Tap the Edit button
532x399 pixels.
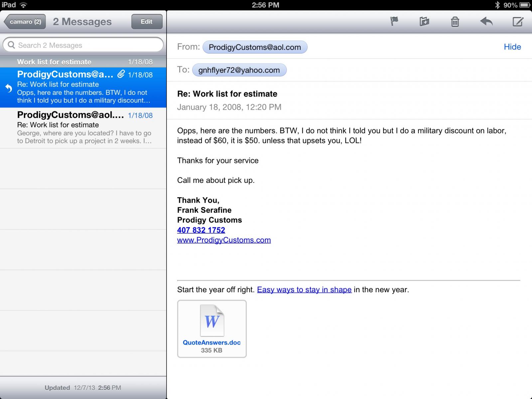[147, 22]
